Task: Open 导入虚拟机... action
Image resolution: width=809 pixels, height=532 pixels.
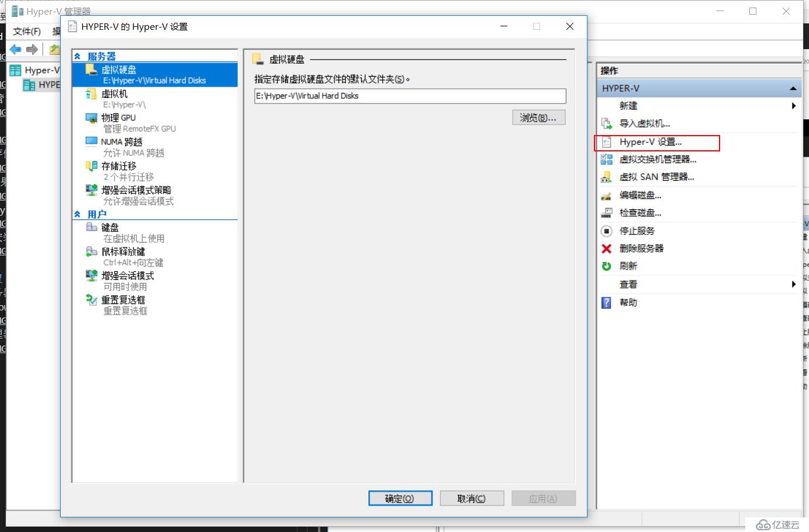Action: click(645, 123)
